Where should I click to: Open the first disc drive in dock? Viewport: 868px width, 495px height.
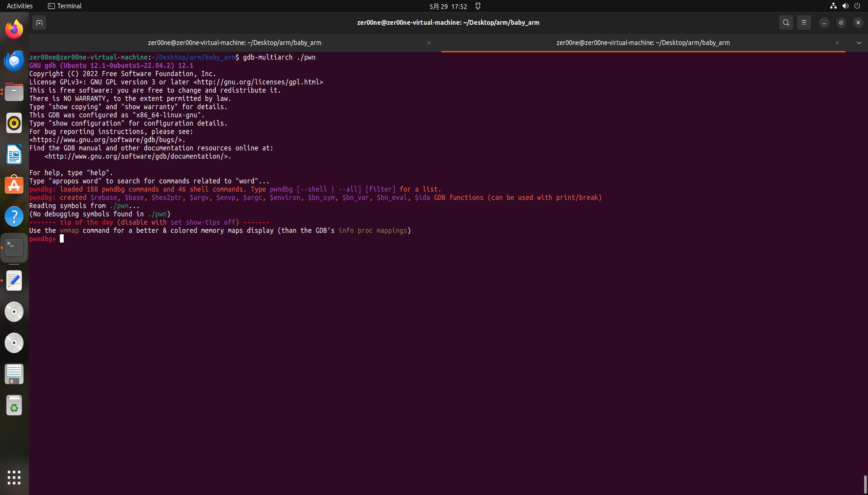click(14, 312)
